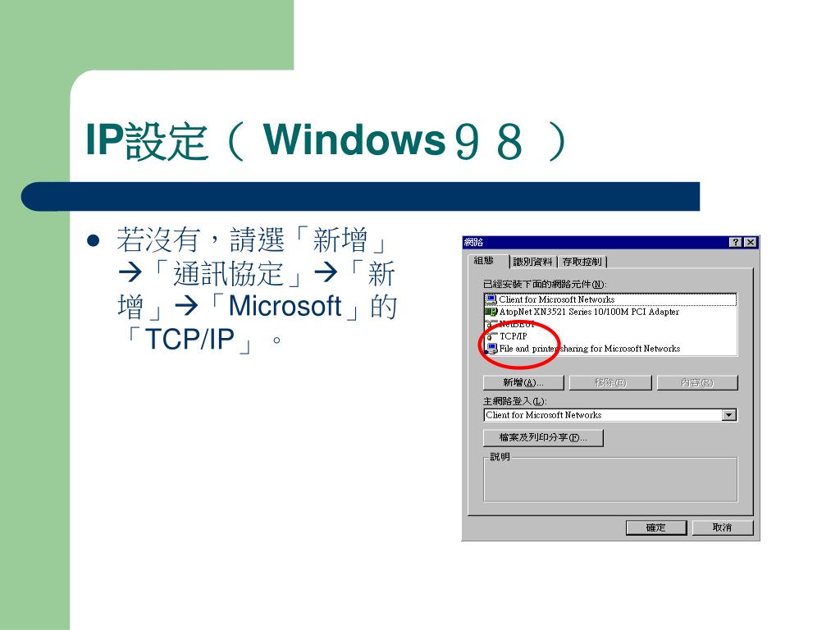This screenshot has height=630, width=840.
Task: Click the 內容 button
Action: [x=697, y=382]
